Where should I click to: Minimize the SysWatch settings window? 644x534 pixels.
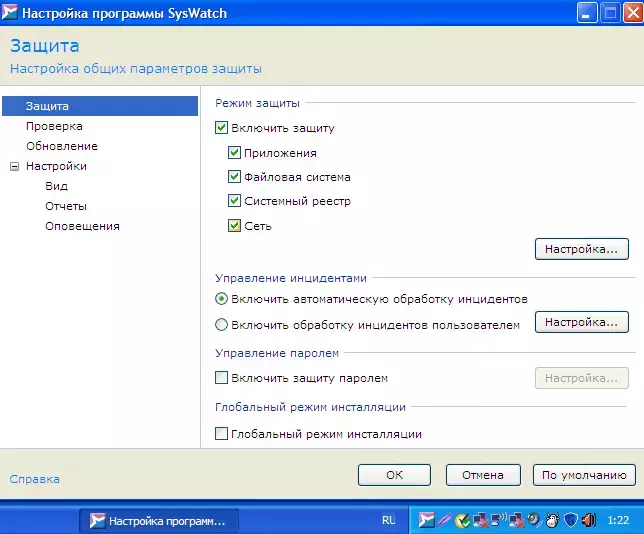586,13
